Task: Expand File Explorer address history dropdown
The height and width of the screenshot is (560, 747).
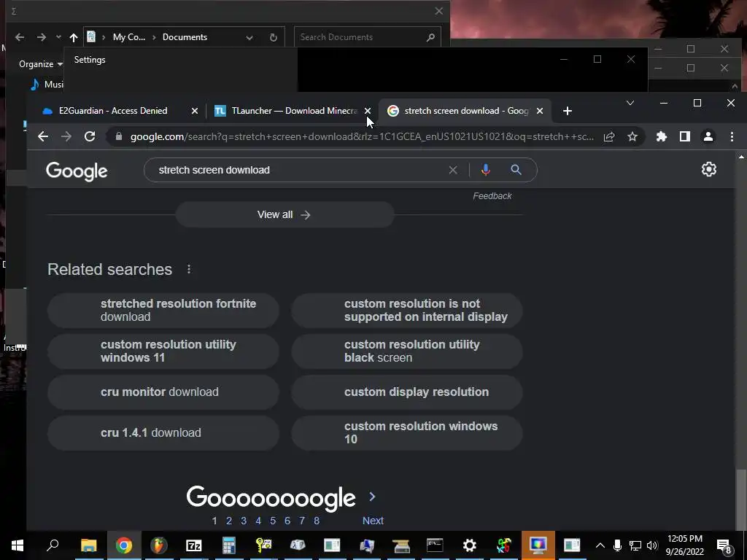Action: [249, 37]
